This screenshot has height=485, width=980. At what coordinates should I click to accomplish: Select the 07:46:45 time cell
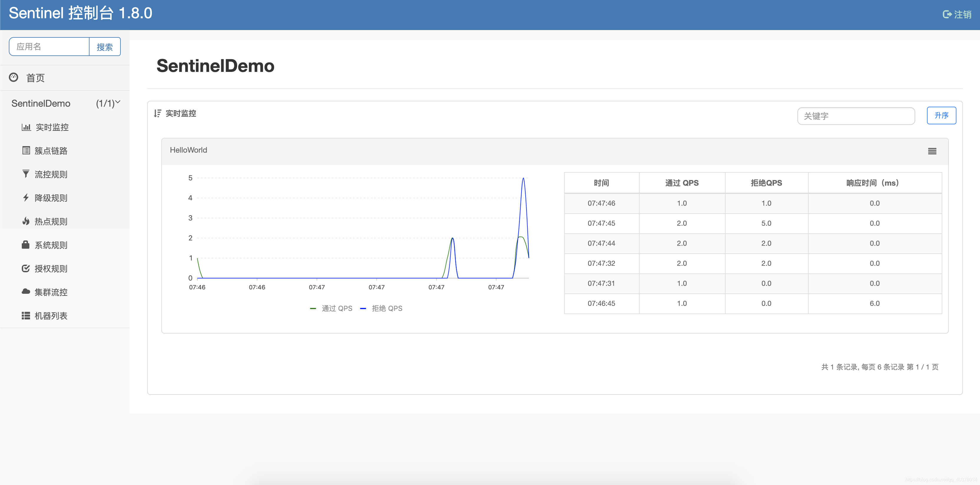point(602,303)
